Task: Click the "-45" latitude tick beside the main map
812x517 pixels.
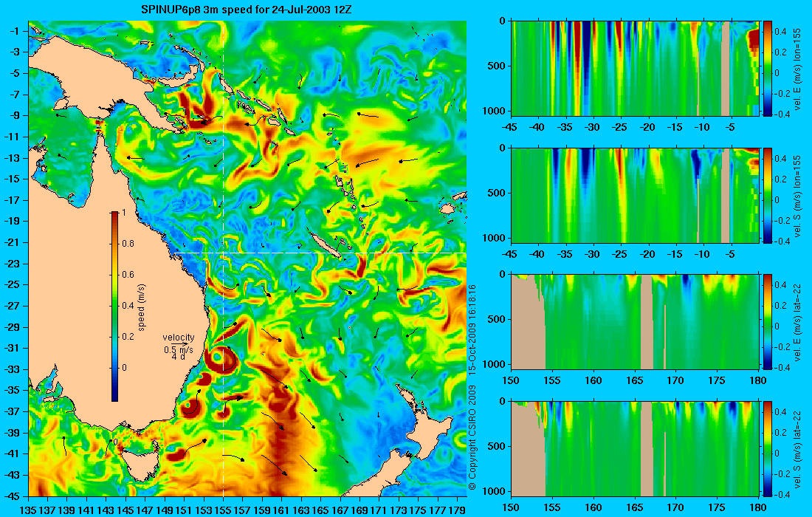Action: click(x=13, y=496)
